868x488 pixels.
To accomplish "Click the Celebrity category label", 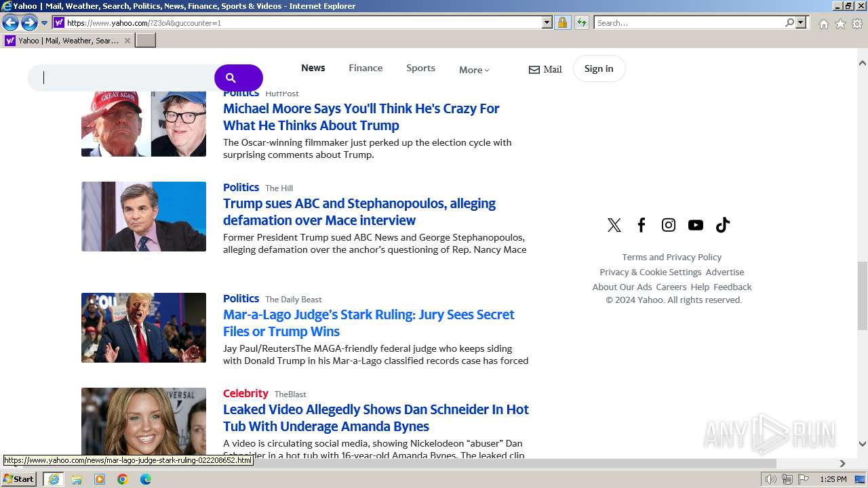I will pos(245,393).
